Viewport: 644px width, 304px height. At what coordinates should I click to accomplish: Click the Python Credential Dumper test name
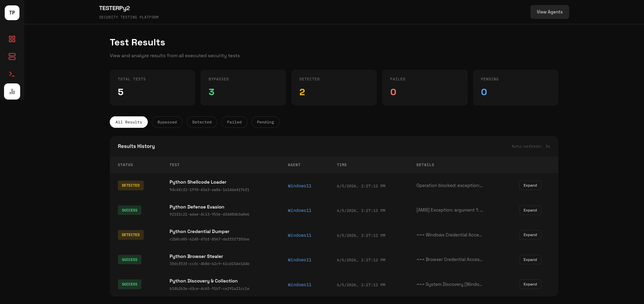click(199, 231)
